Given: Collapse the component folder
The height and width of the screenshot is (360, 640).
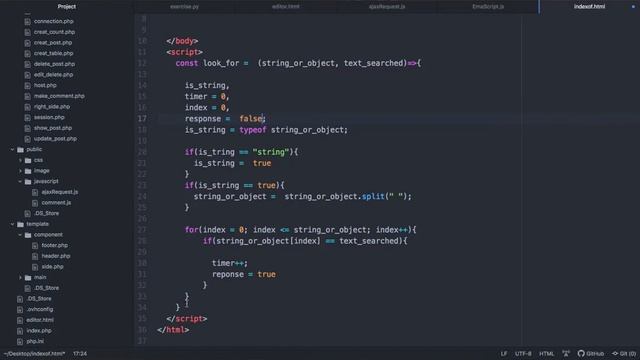Looking at the screenshot, I should click(x=20, y=235).
